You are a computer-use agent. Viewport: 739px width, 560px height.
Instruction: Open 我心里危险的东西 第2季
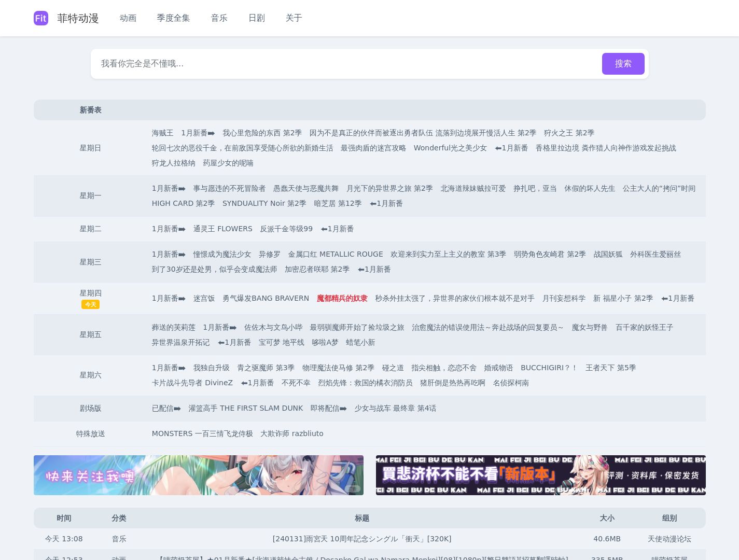pos(262,133)
